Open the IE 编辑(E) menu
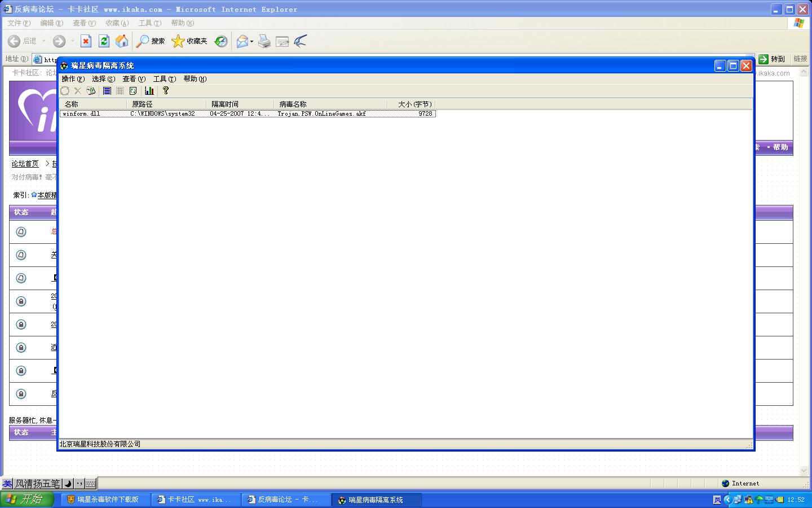 click(51, 23)
